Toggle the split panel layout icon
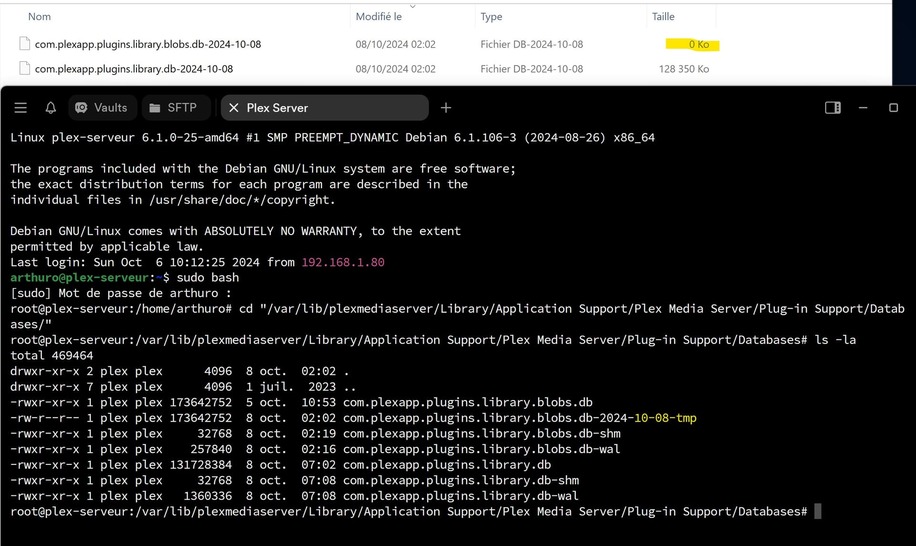Image resolution: width=916 pixels, height=546 pixels. click(832, 108)
